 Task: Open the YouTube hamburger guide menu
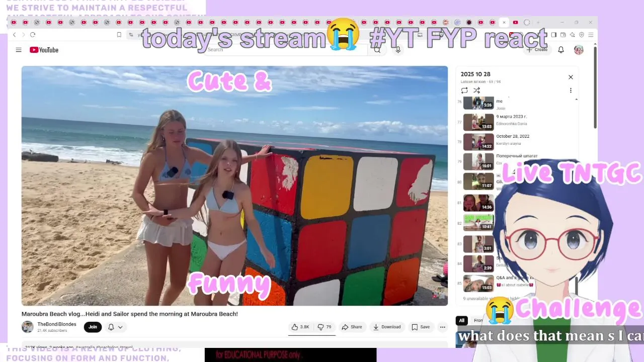(x=19, y=50)
